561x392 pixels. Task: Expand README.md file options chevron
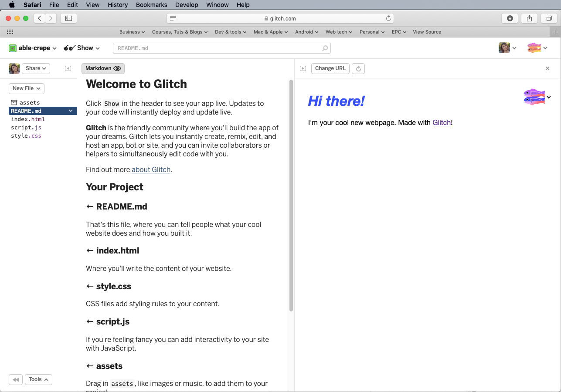pyautogui.click(x=71, y=111)
